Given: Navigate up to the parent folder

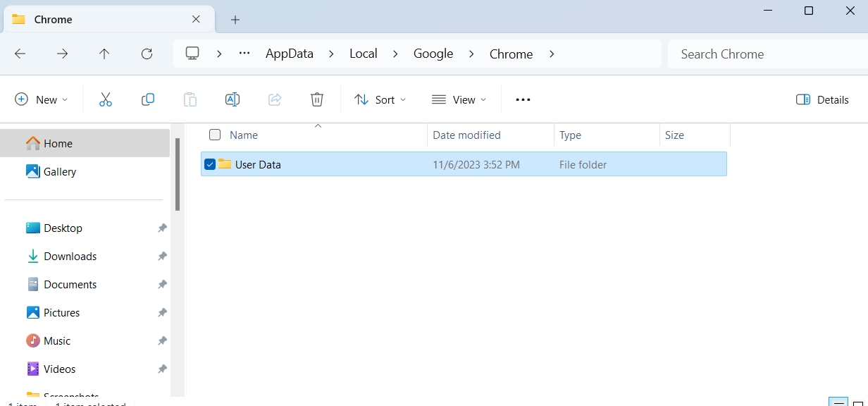Looking at the screenshot, I should [104, 53].
